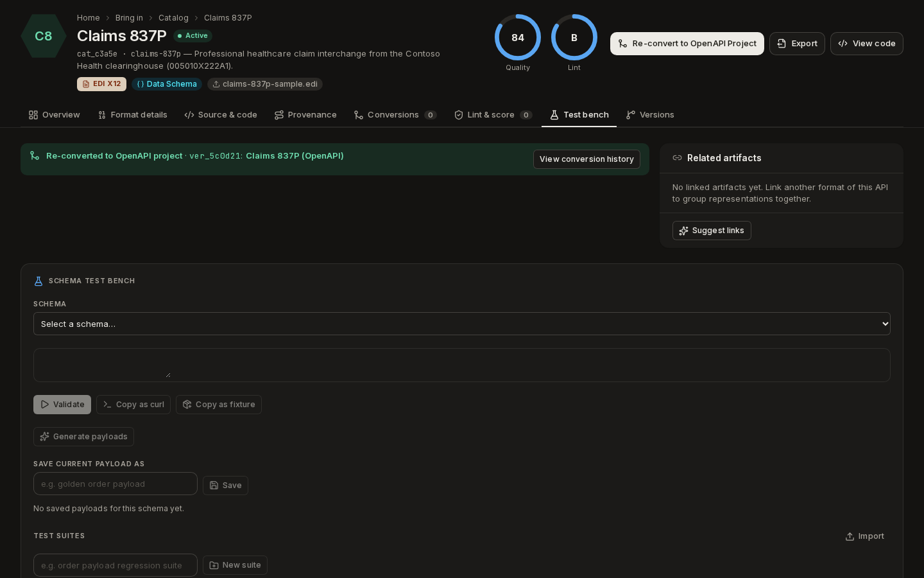Open the Source & code tab
Screen dimensions: 924x578
click(221, 115)
